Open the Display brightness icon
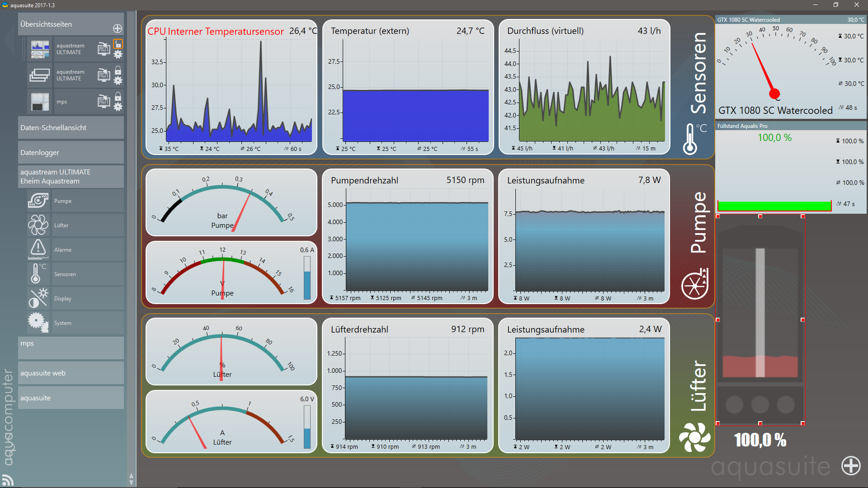Image resolution: width=868 pixels, height=488 pixels. (x=38, y=298)
